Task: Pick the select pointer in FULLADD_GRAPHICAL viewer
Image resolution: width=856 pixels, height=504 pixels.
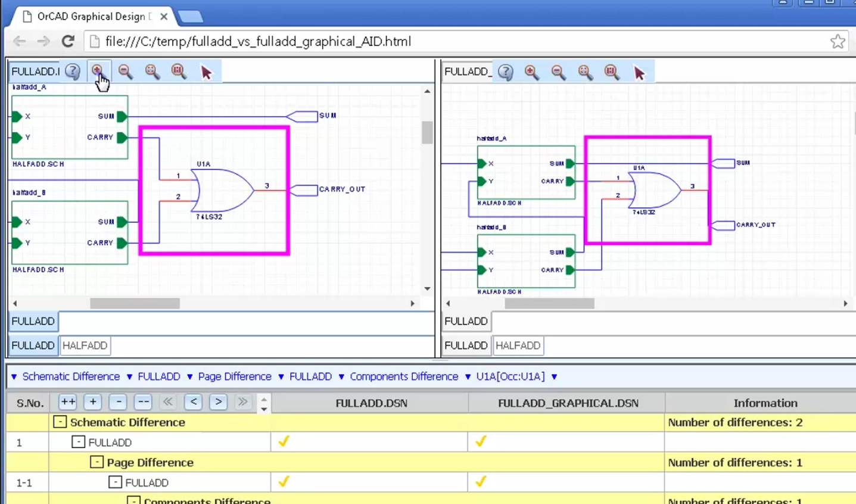Action: click(639, 73)
